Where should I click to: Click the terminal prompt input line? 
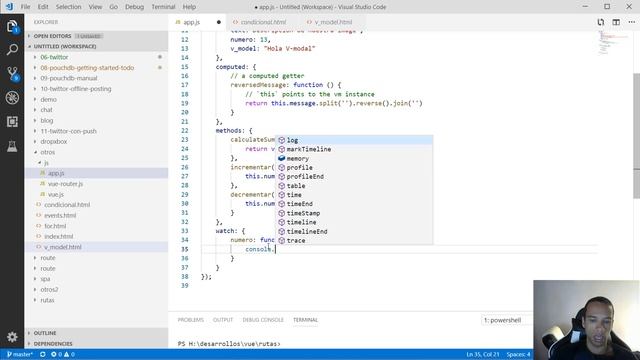[x=229, y=344]
